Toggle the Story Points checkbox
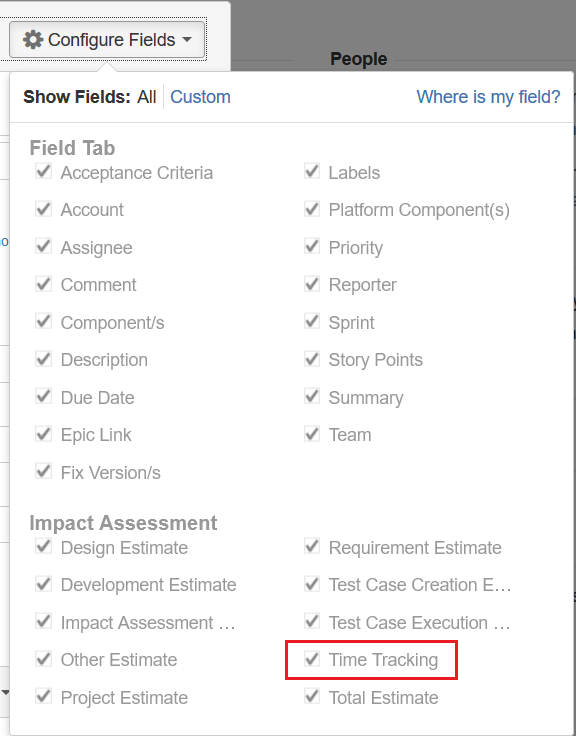The height and width of the screenshot is (736, 576). [x=312, y=359]
